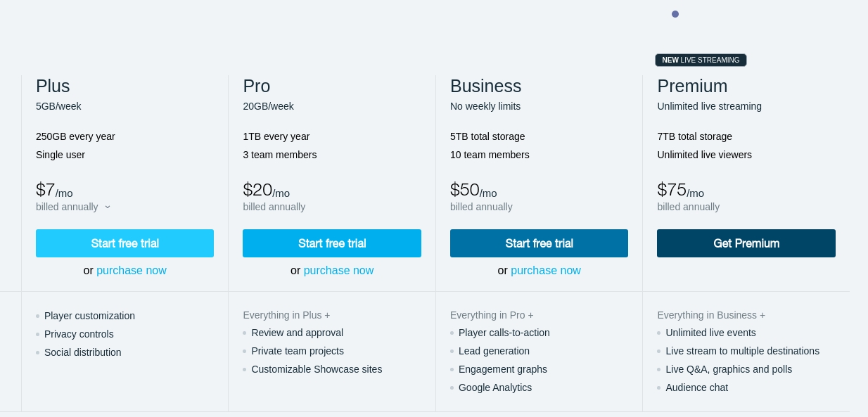Click the dot indicator above the Premium column
The height and width of the screenshot is (417, 868).
coord(675,14)
